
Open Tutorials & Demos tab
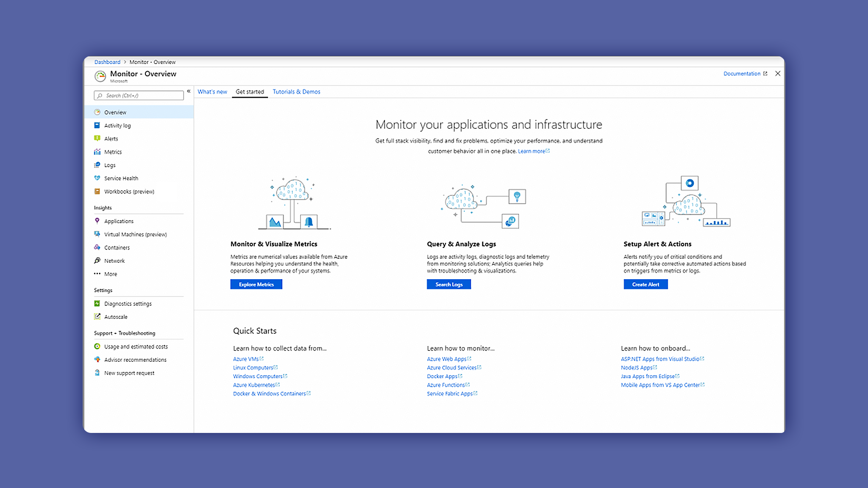click(x=296, y=91)
